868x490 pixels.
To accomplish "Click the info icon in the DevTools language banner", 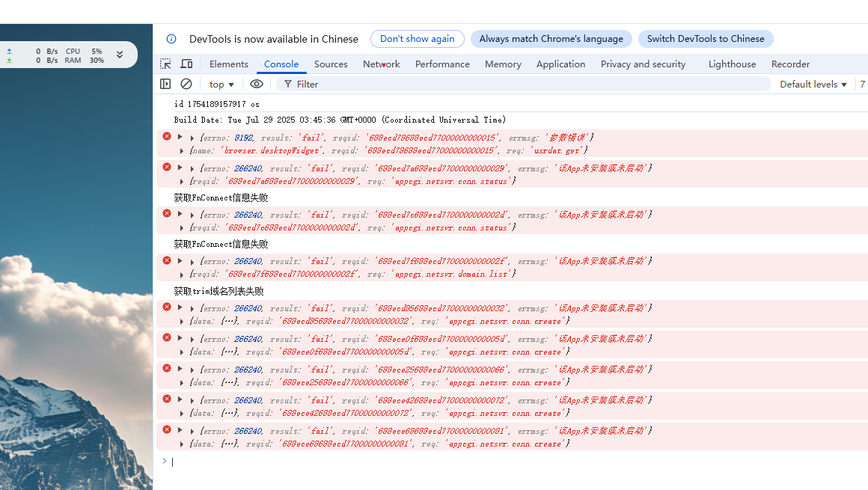I will [171, 39].
